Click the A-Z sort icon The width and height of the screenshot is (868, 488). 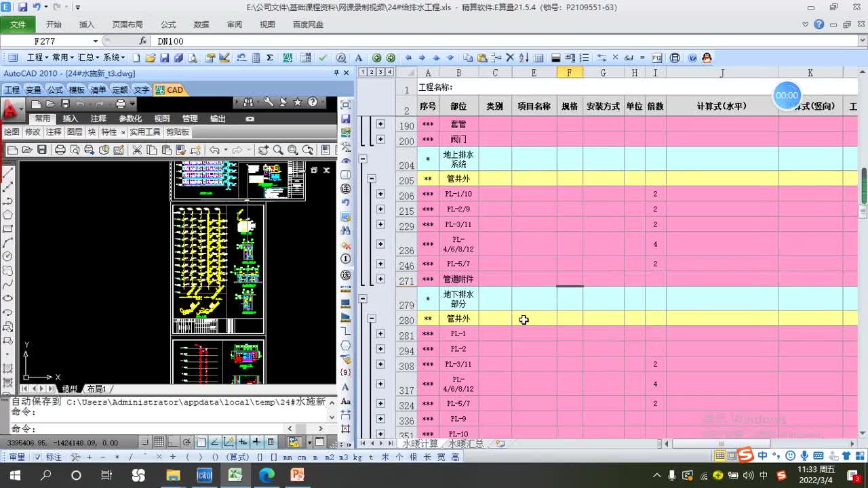coord(524,58)
